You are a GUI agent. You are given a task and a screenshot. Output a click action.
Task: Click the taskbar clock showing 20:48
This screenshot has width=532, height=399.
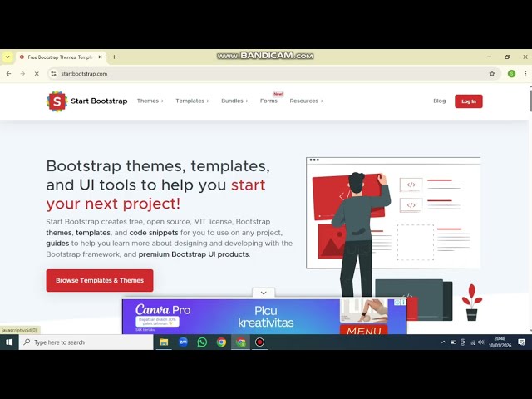click(x=500, y=342)
